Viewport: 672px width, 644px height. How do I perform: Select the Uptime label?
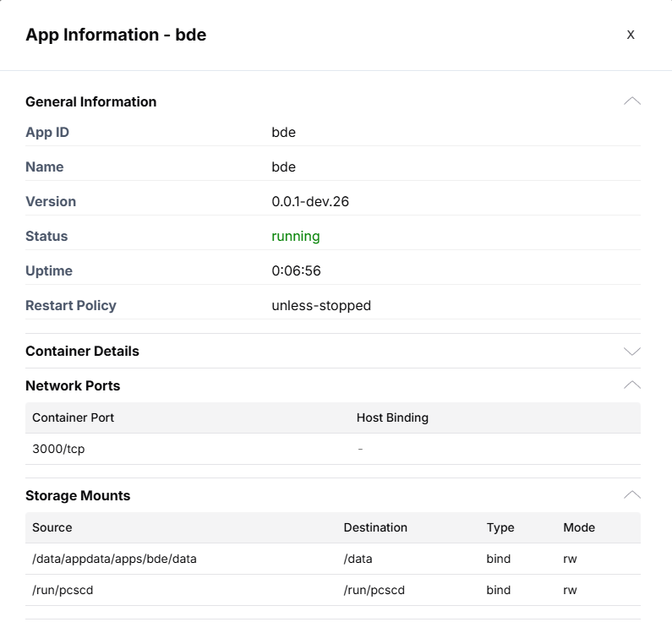point(49,271)
